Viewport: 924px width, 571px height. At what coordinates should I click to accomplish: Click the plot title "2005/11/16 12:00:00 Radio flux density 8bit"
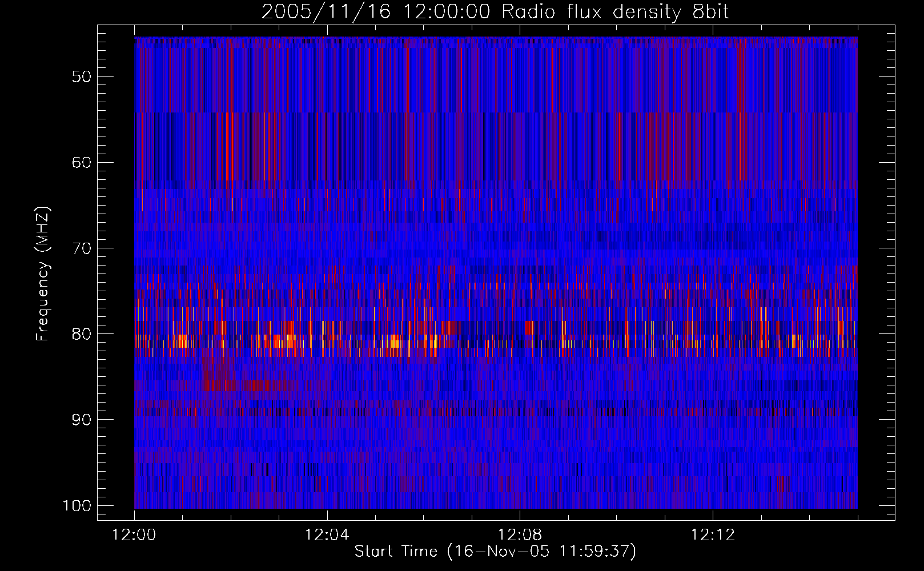(x=495, y=12)
